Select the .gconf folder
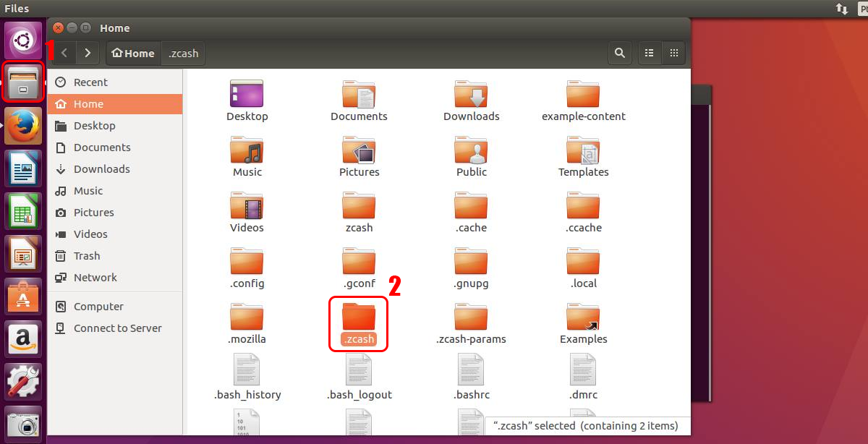This screenshot has height=444, width=868. coord(359,268)
